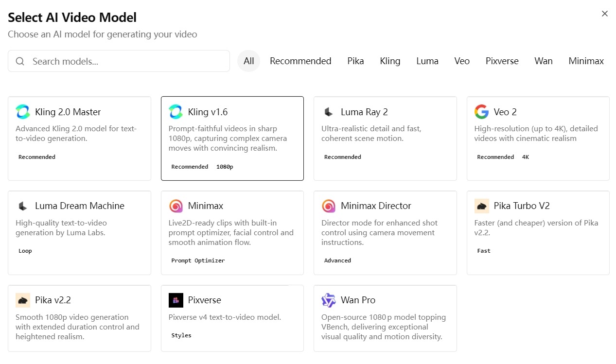Filter the list to Minimax models

pos(586,61)
